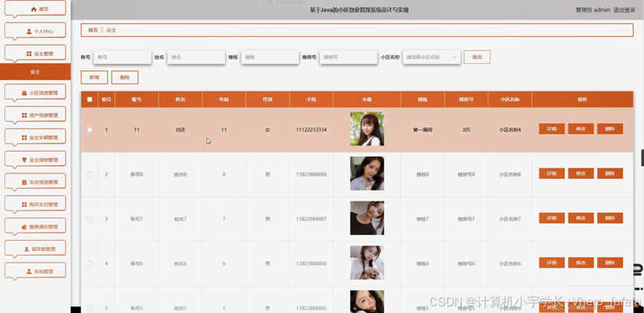Click 删除 for the 账号7 row
Viewport: 644px width, 313px height.
pyautogui.click(x=610, y=219)
